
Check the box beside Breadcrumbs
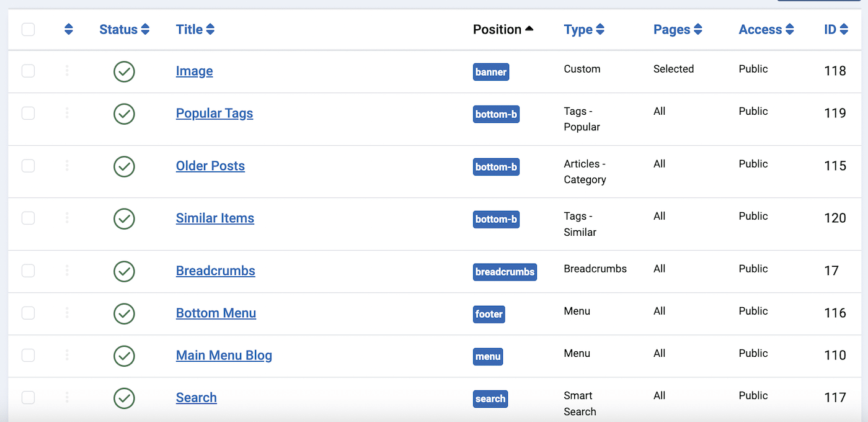(28, 271)
